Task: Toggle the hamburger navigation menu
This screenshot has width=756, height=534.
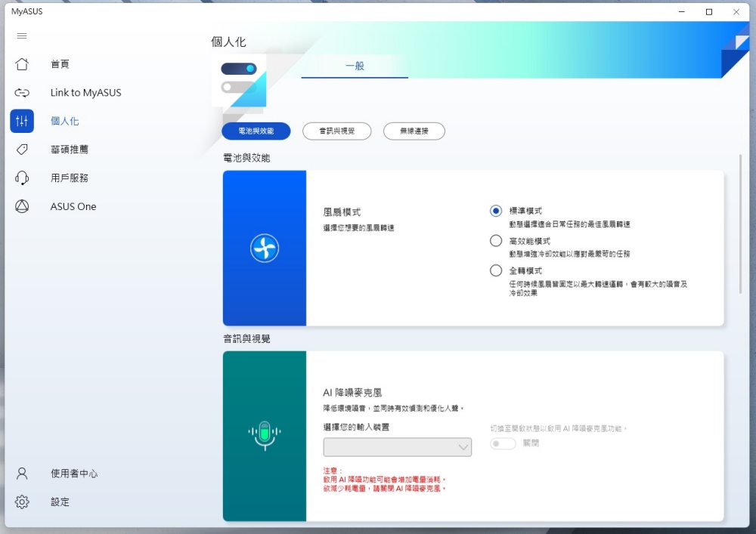Action: [22, 35]
